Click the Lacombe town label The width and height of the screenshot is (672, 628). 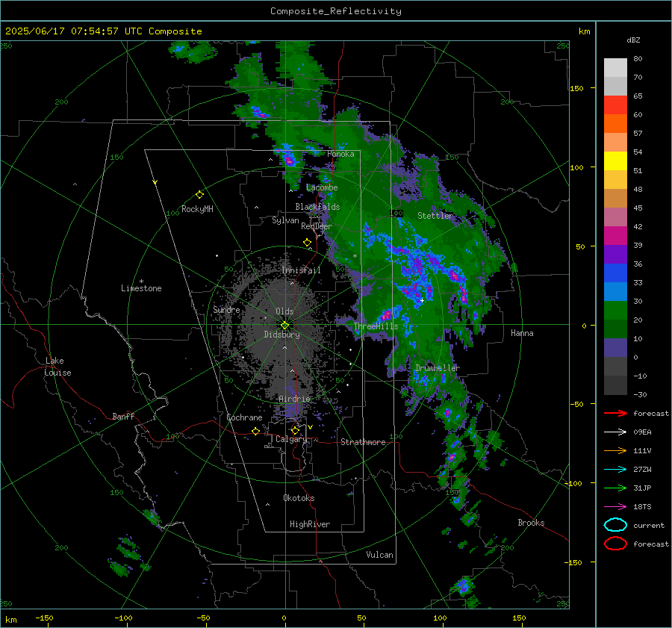(322, 187)
